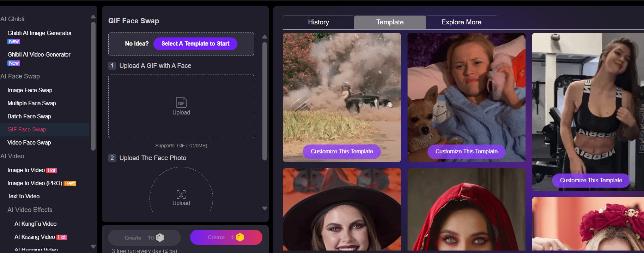Click the GIF file upload icon
This screenshot has width=644, height=253.
[x=181, y=102]
